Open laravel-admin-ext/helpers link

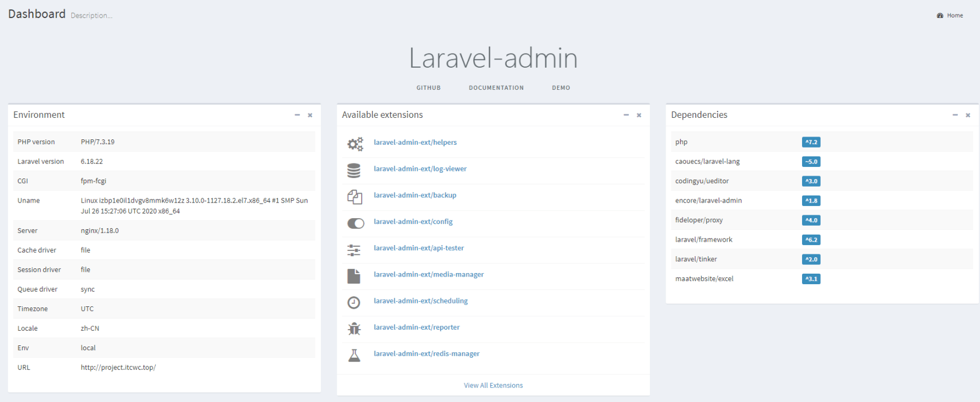pyautogui.click(x=415, y=142)
